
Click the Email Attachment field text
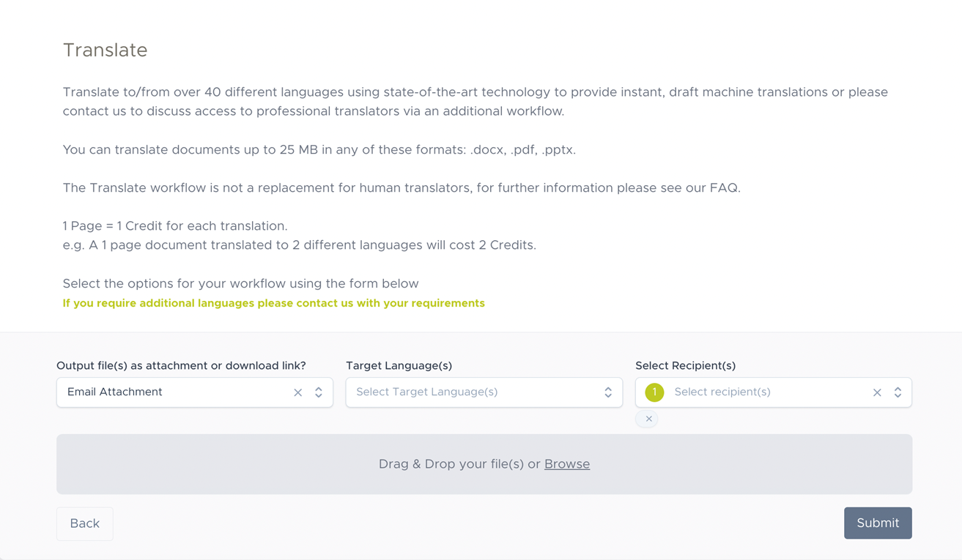(115, 392)
